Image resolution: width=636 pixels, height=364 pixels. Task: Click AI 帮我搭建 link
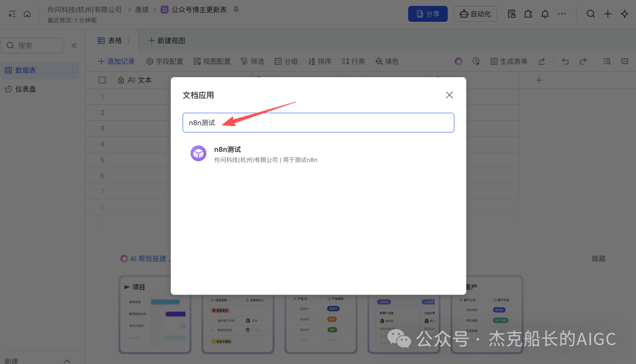coord(144,259)
